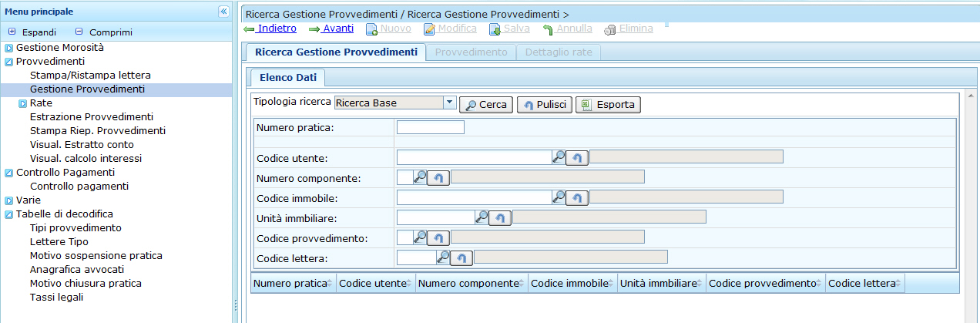Focus the Codice utente input field

[474, 157]
